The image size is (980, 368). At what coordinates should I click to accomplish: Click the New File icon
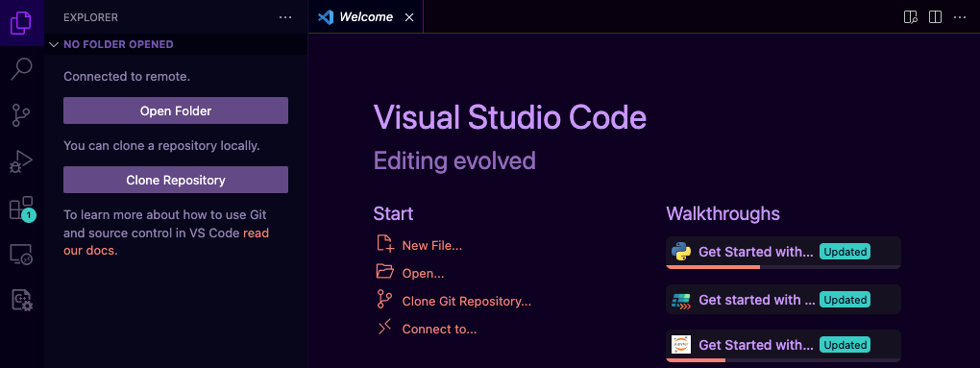385,244
